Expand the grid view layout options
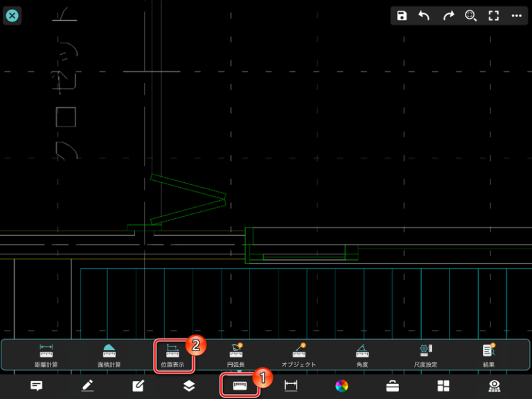Image resolution: width=532 pixels, height=399 pixels. pos(443,386)
